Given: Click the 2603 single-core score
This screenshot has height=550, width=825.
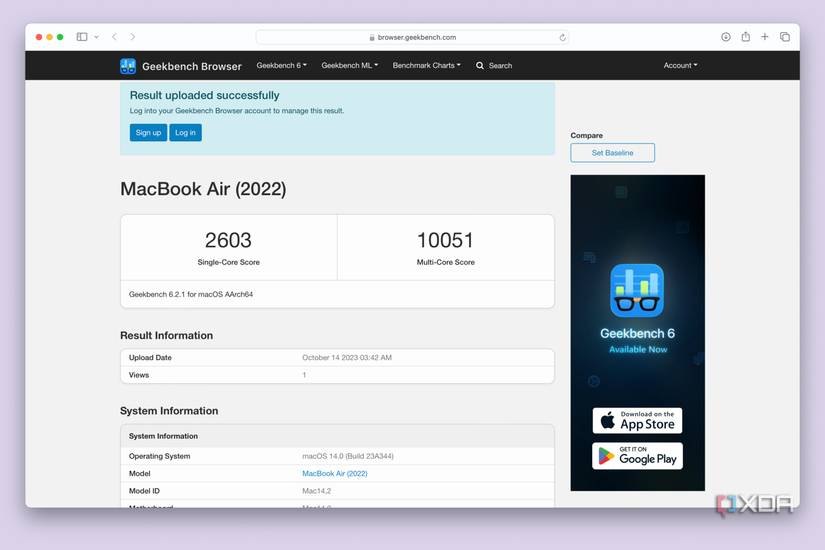Looking at the screenshot, I should pos(228,241).
